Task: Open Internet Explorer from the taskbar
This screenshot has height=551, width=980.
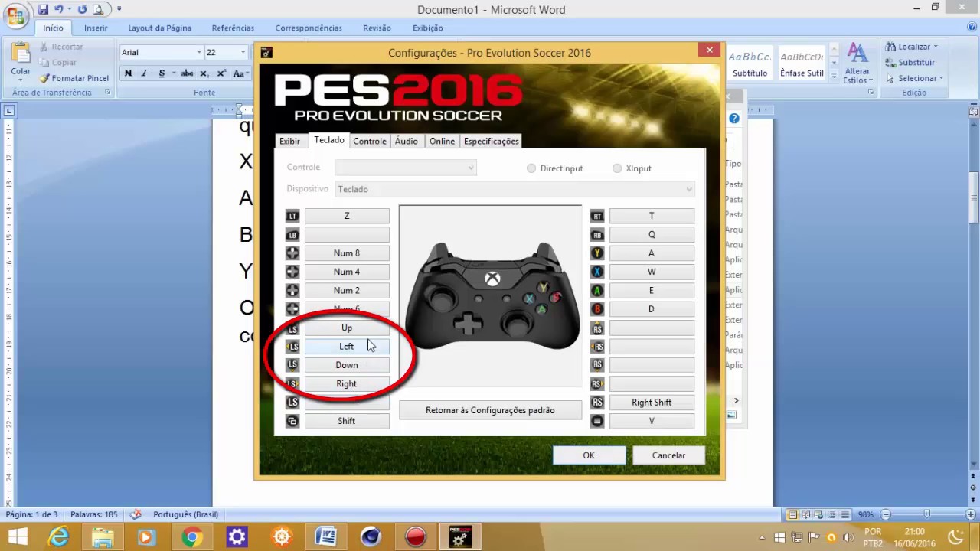Action: [x=59, y=536]
